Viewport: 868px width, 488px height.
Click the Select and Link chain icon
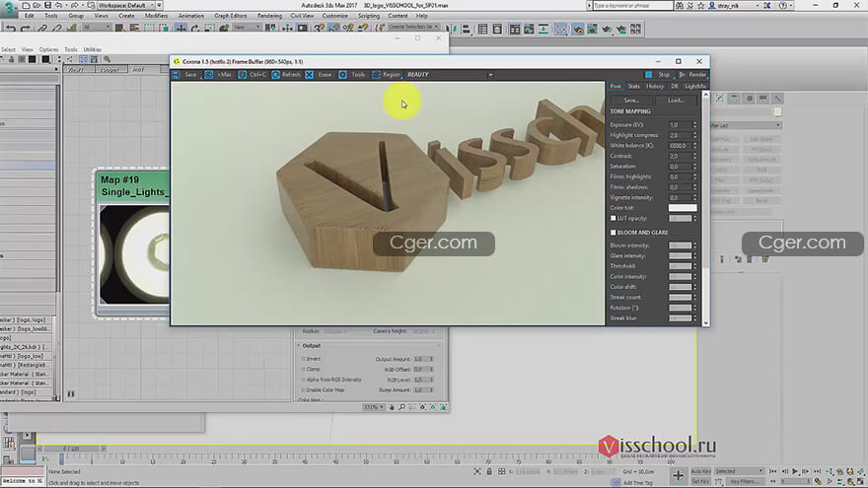[x=42, y=29]
